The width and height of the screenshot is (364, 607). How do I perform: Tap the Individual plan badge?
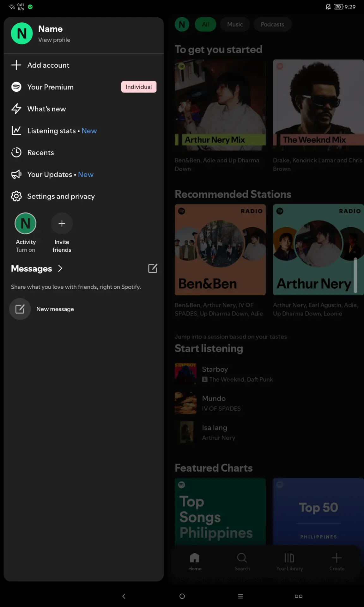[139, 87]
